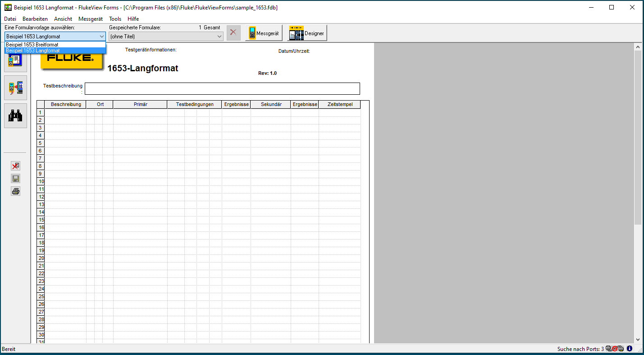
Task: Expand the Gespeicherte Formulare dropdown
Action: tap(219, 37)
